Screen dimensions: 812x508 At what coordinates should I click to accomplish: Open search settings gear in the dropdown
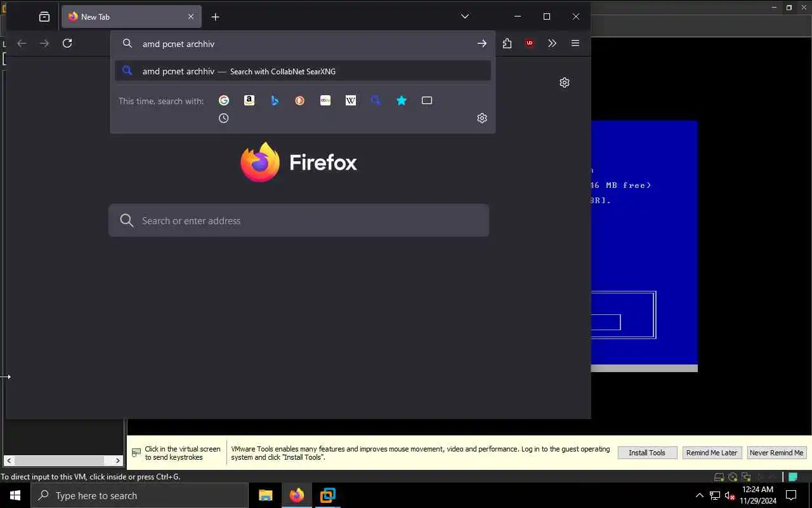pyautogui.click(x=482, y=118)
